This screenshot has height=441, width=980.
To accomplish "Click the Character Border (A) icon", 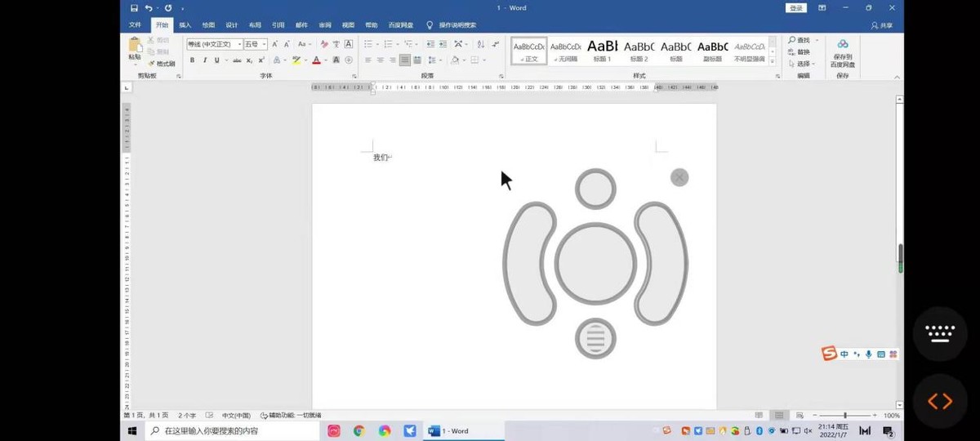I will [x=349, y=44].
